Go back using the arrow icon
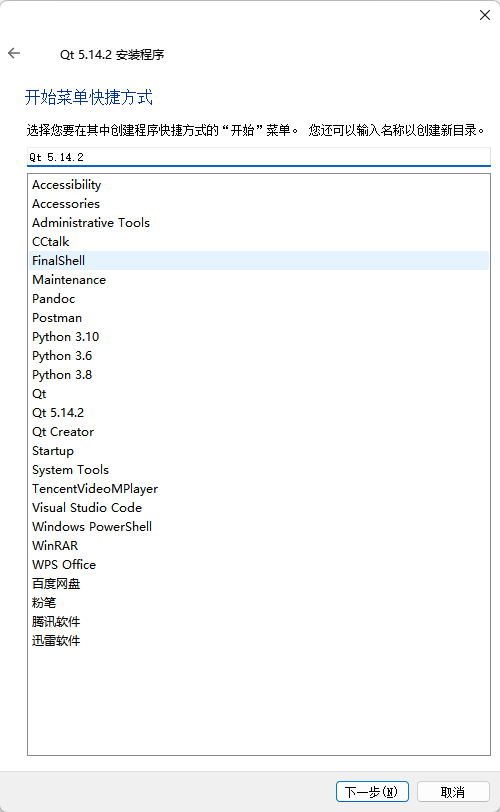The image size is (500, 812). [14, 53]
